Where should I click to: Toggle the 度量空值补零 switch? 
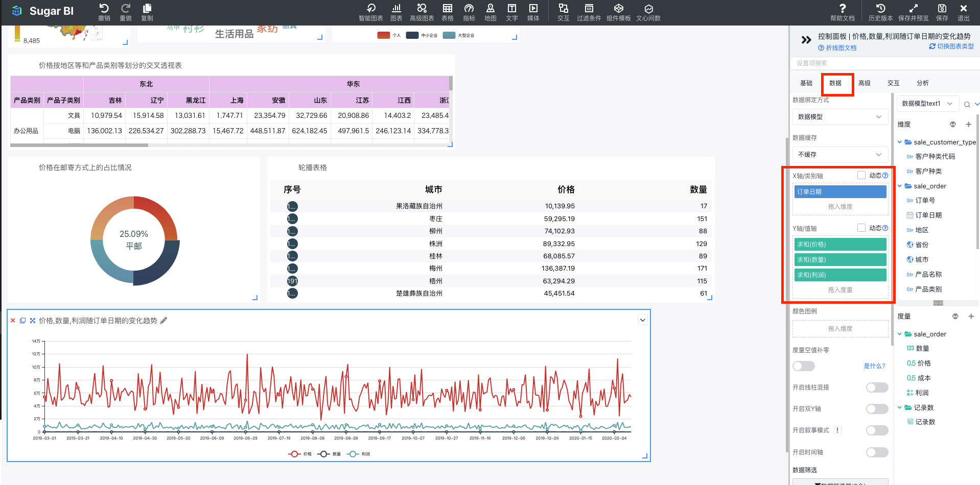[804, 366]
